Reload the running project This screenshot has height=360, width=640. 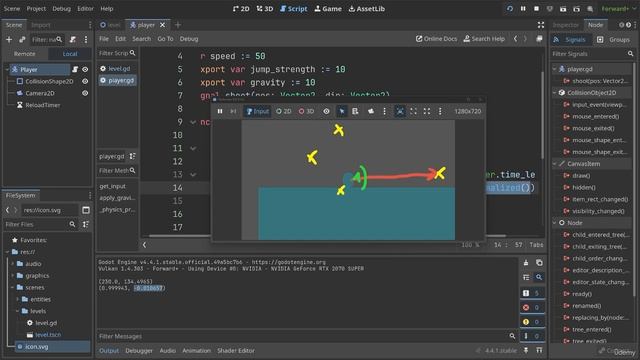click(x=509, y=9)
